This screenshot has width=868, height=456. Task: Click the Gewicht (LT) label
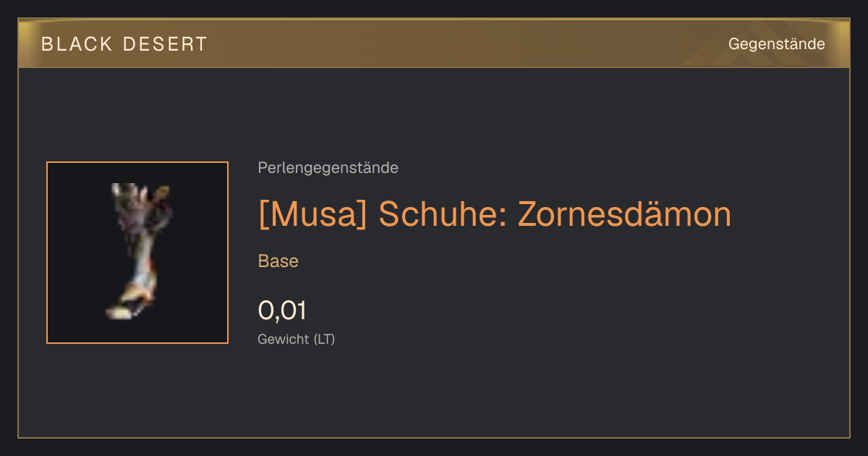coord(297,339)
